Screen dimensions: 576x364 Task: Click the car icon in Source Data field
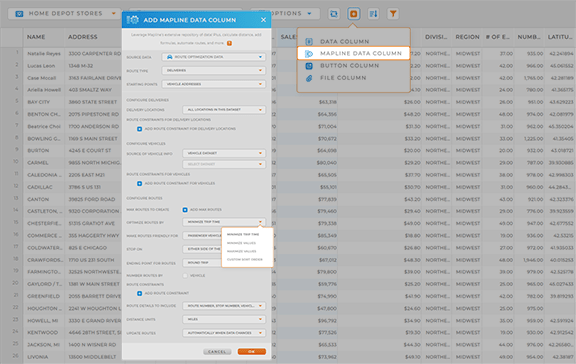click(x=169, y=57)
